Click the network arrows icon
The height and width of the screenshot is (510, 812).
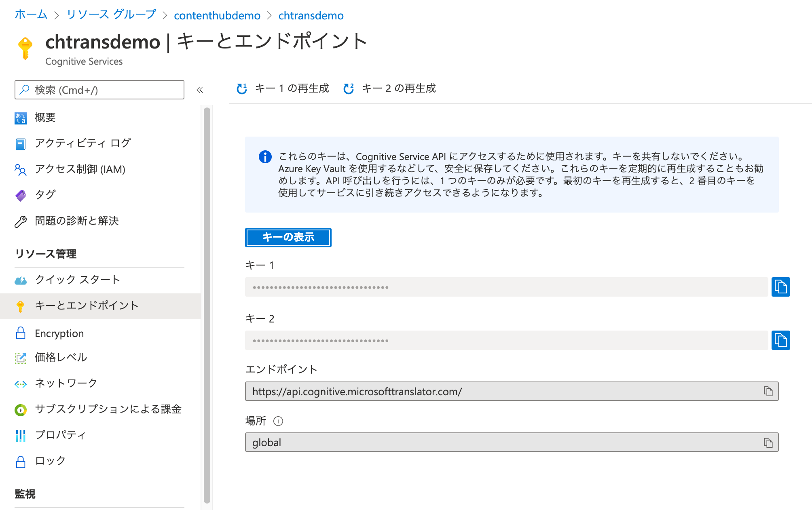(21, 384)
